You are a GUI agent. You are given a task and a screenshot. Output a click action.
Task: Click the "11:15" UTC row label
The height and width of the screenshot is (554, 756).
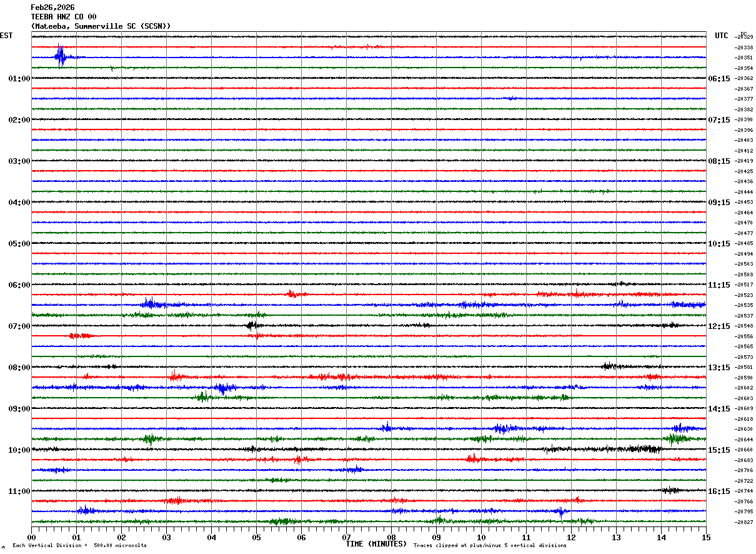click(719, 285)
